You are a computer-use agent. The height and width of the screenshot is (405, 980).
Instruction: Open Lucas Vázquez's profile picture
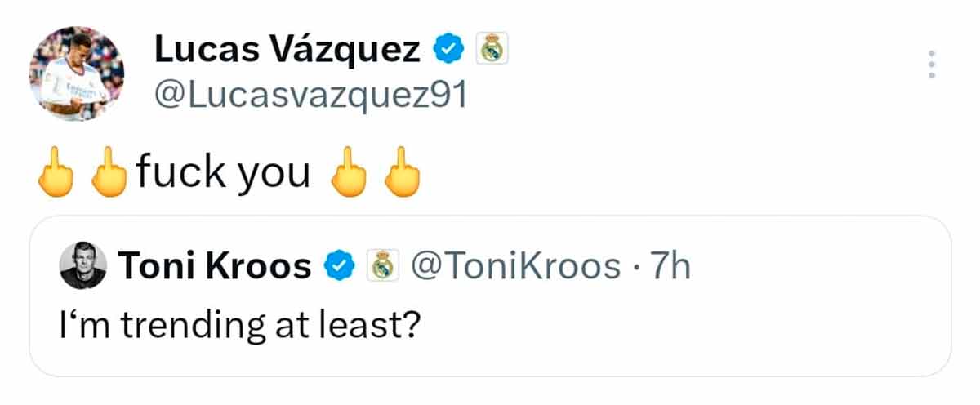pyautogui.click(x=77, y=73)
